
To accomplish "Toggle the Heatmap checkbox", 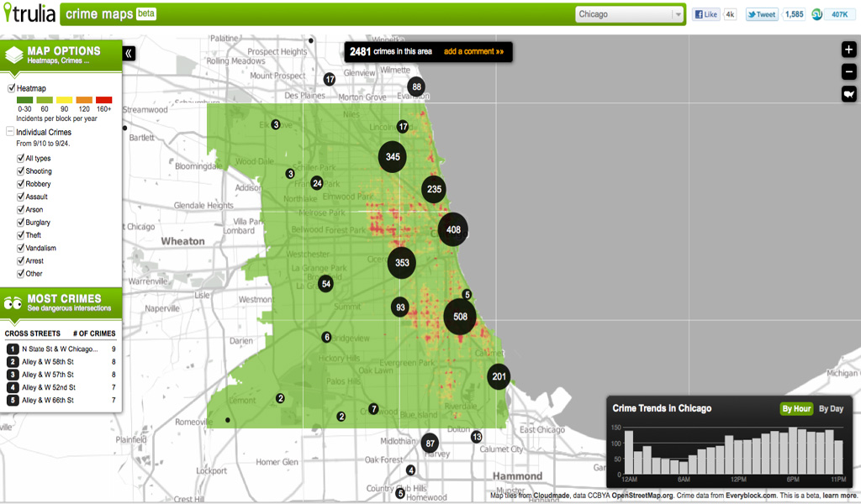I will click(11, 87).
